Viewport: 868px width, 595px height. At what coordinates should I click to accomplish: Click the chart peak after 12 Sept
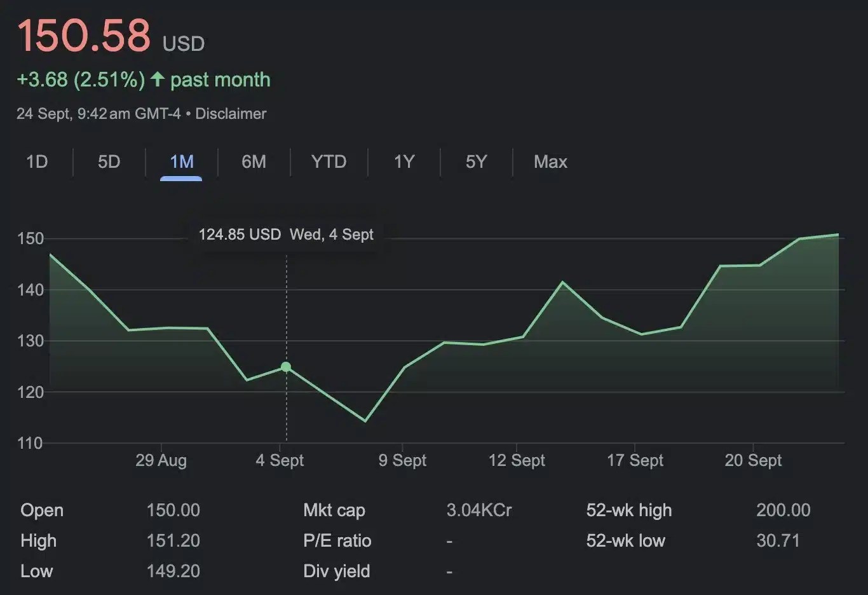tap(563, 282)
